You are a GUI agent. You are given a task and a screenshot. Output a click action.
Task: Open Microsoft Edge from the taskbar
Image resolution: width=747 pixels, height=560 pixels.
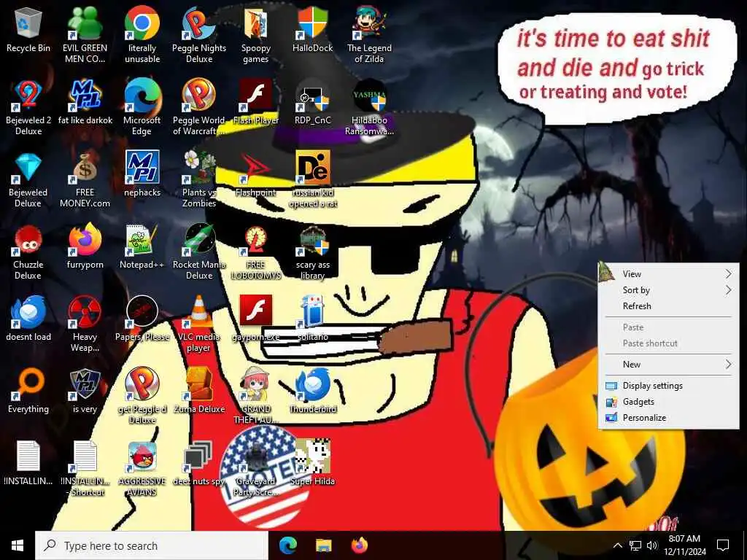click(287, 545)
